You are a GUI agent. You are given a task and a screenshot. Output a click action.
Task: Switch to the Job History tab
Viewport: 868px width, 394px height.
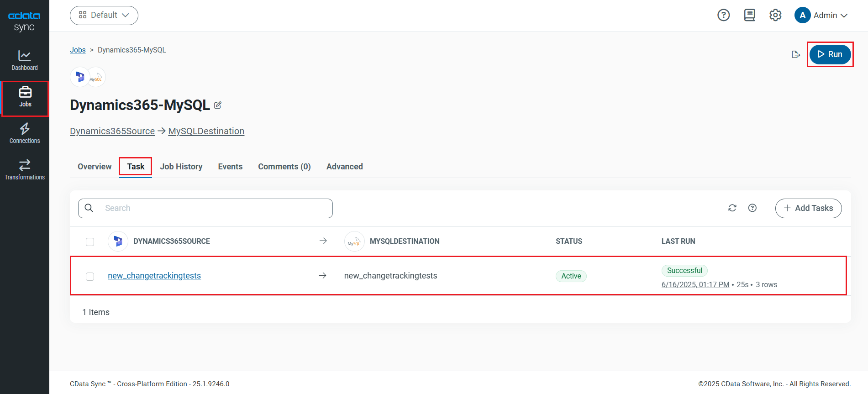[x=181, y=167]
